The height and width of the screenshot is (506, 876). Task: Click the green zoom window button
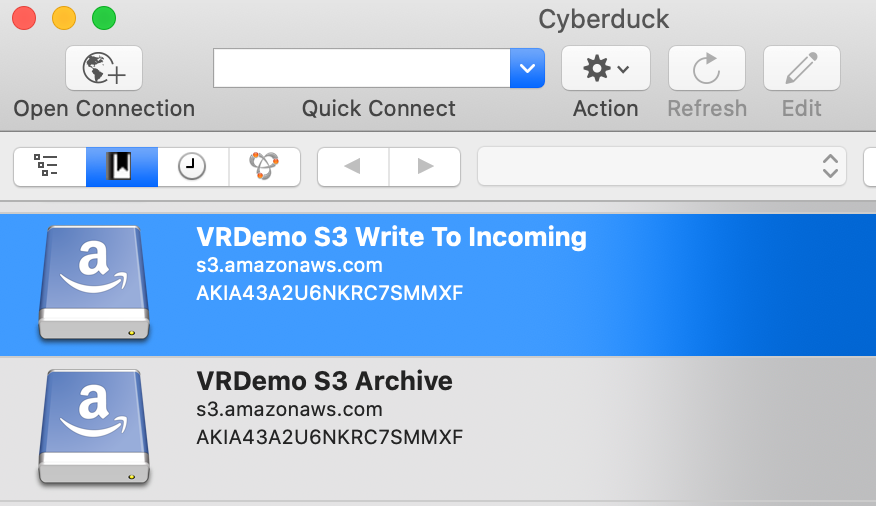(x=104, y=18)
